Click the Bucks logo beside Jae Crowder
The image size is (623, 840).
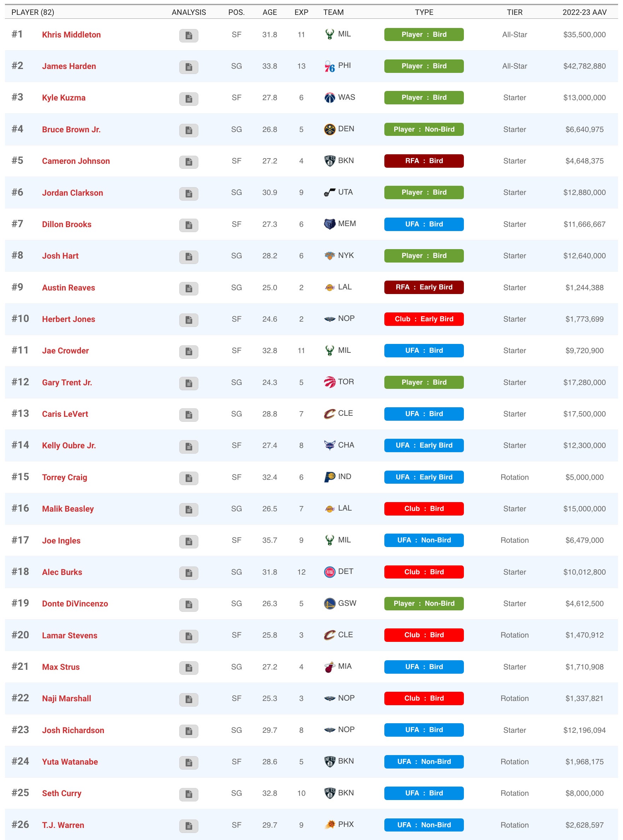pos(329,351)
